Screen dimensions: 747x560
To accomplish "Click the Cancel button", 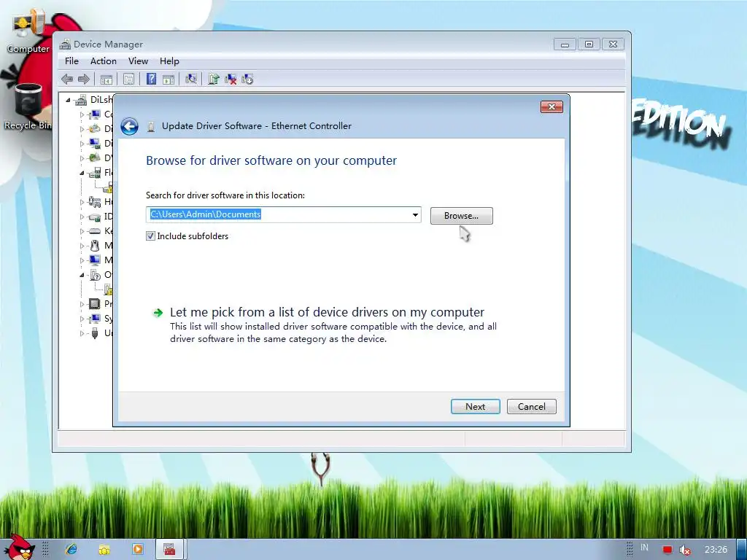I will 531,407.
